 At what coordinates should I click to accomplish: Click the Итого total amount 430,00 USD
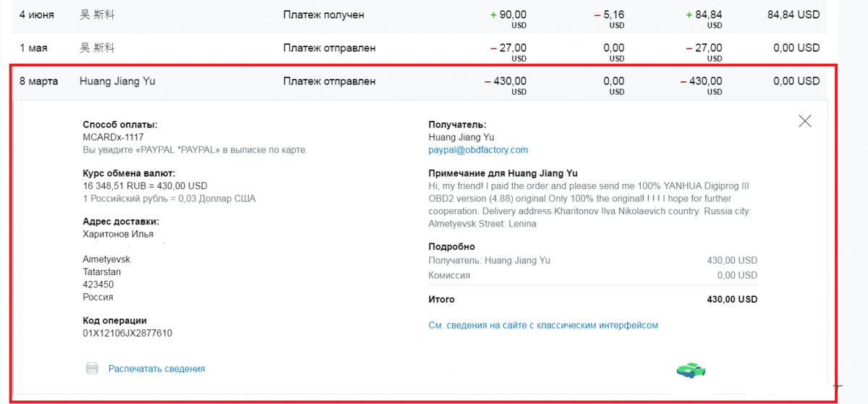[x=732, y=299]
